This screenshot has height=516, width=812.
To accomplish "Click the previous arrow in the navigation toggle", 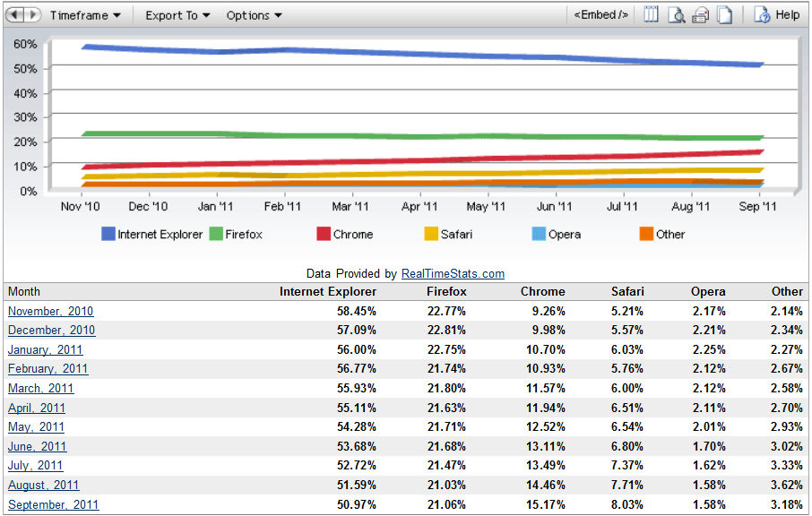I will pyautogui.click(x=15, y=15).
